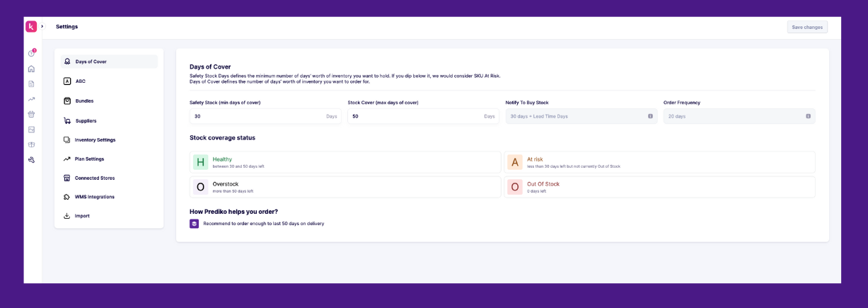Open the alerts icon with notification badge
868x308 pixels.
(x=31, y=54)
